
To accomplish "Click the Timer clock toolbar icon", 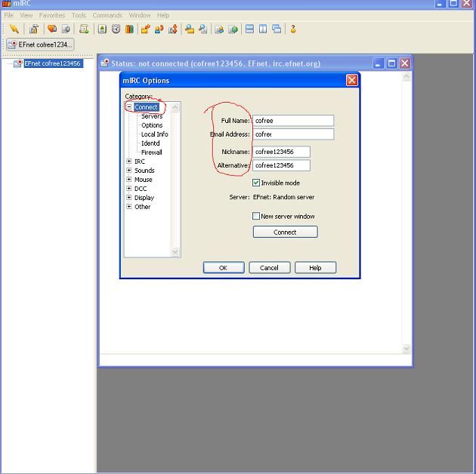I will point(116,29).
